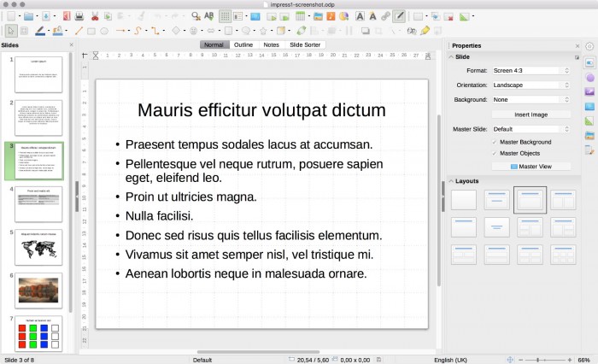Run the Spelling check
The image size is (598, 364).
coord(209,16)
